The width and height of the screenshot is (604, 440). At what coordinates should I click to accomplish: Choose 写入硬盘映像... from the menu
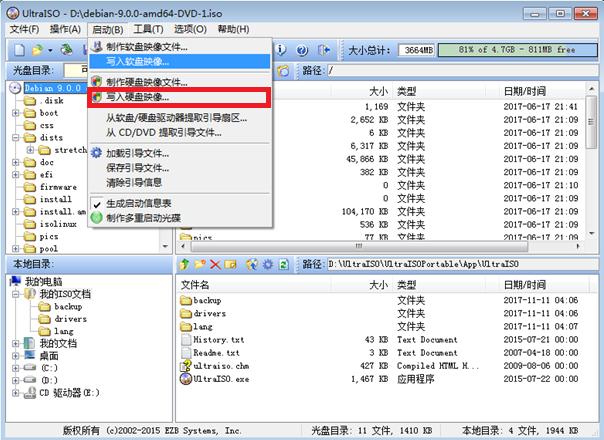pos(180,97)
